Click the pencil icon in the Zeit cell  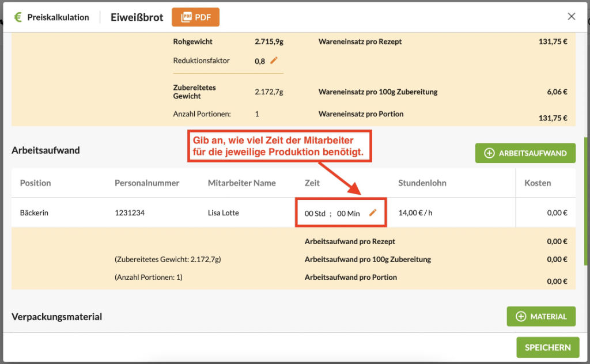(373, 213)
